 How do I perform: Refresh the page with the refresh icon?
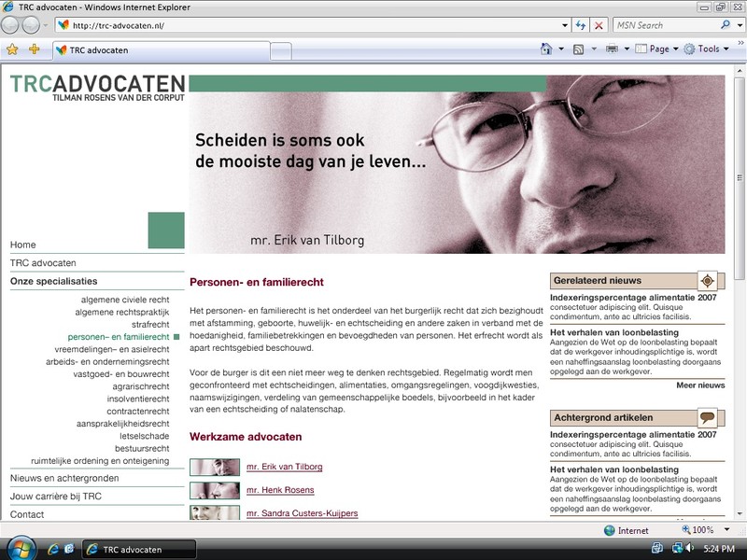pos(581,25)
